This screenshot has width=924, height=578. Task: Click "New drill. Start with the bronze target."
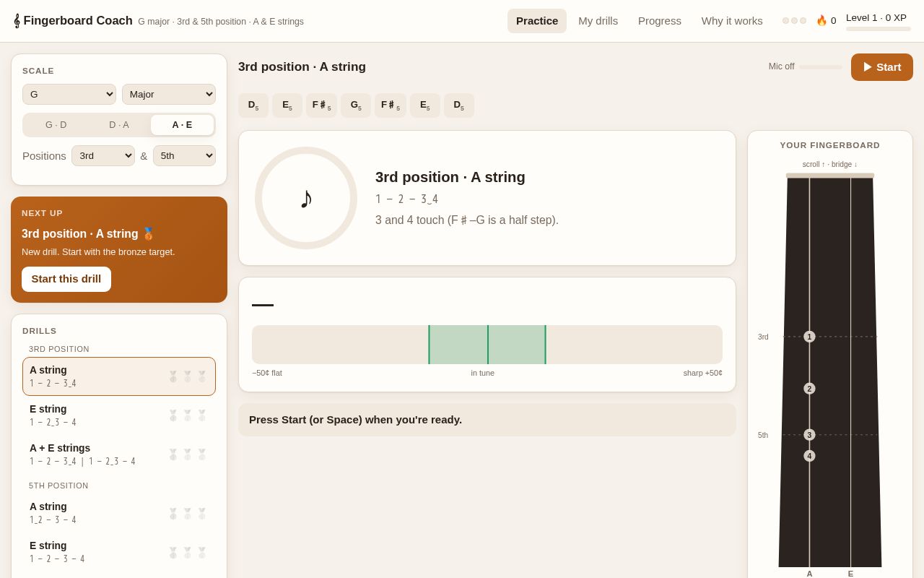pos(98,252)
